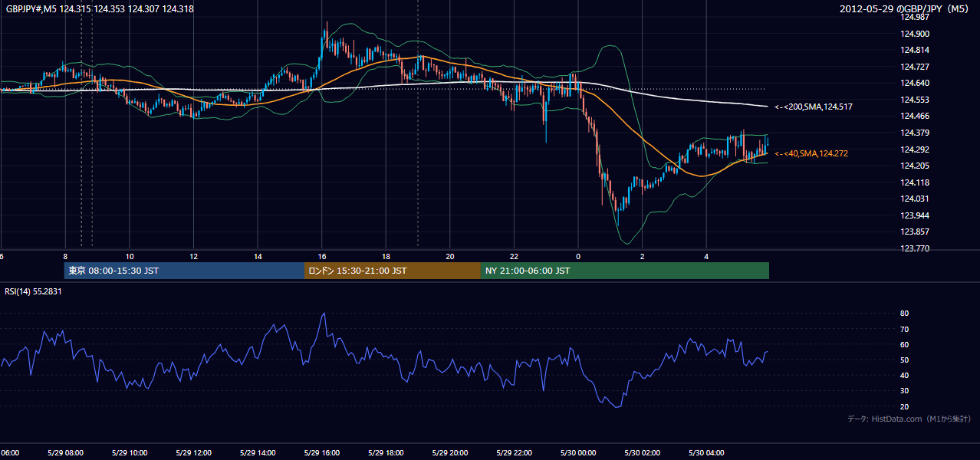Click hour label 16 under the price chart
The image size is (980, 460).
322,256
